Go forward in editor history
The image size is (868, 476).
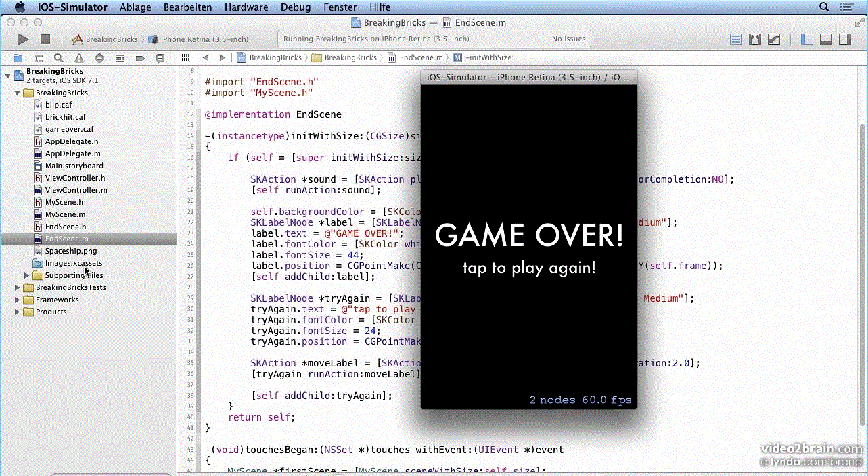click(x=223, y=57)
